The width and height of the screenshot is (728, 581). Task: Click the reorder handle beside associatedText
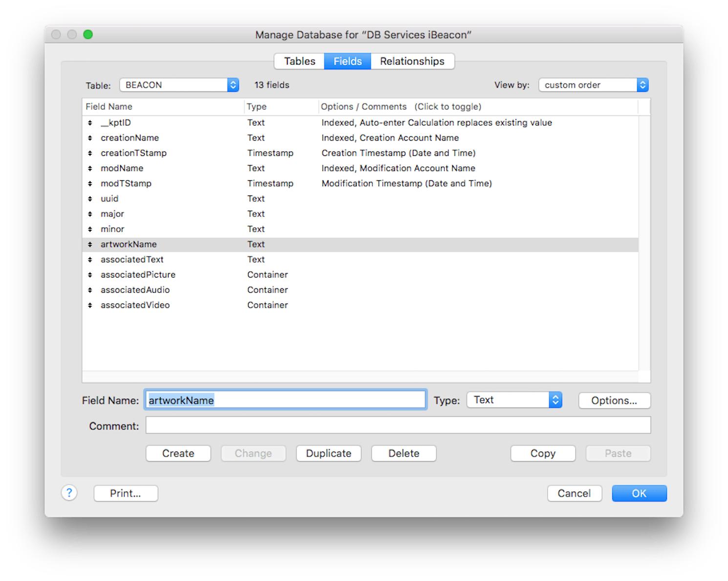tap(90, 259)
